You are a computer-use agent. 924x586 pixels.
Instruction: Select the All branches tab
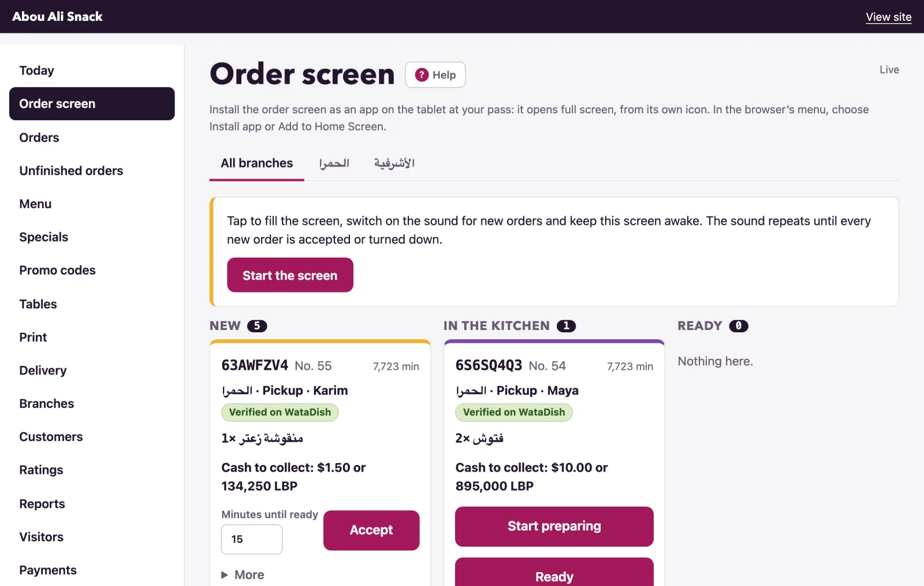(257, 164)
